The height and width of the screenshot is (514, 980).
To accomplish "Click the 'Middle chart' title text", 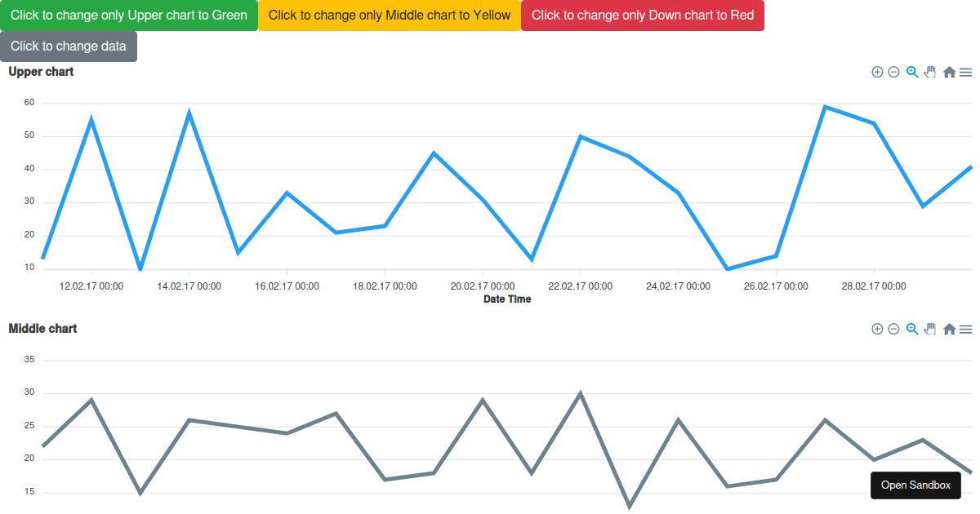I will (42, 328).
